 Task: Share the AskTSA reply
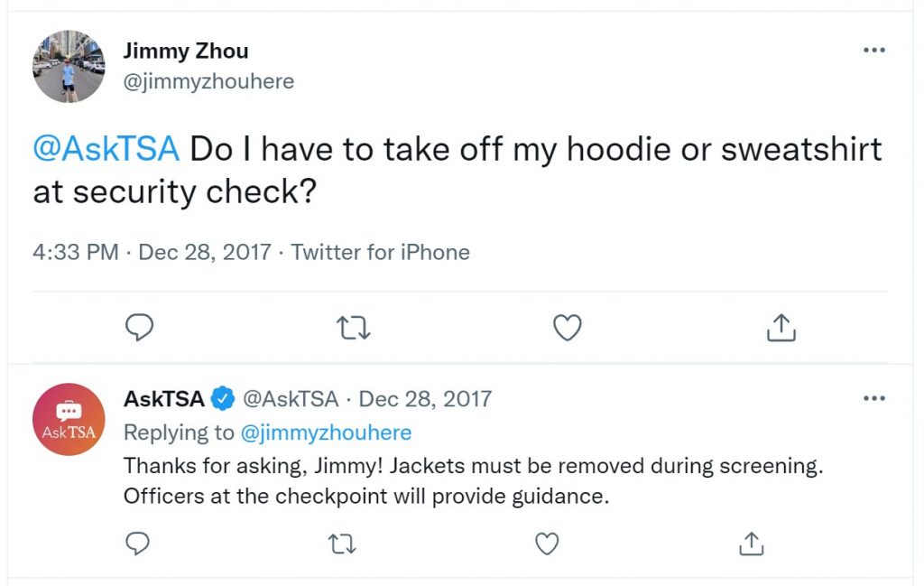coord(752,544)
